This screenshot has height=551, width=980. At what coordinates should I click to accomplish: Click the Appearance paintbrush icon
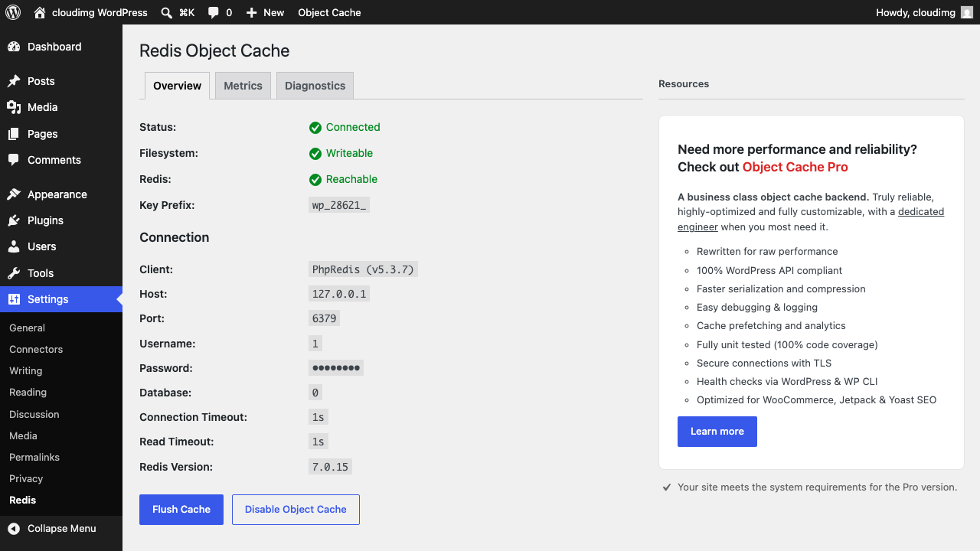(14, 194)
